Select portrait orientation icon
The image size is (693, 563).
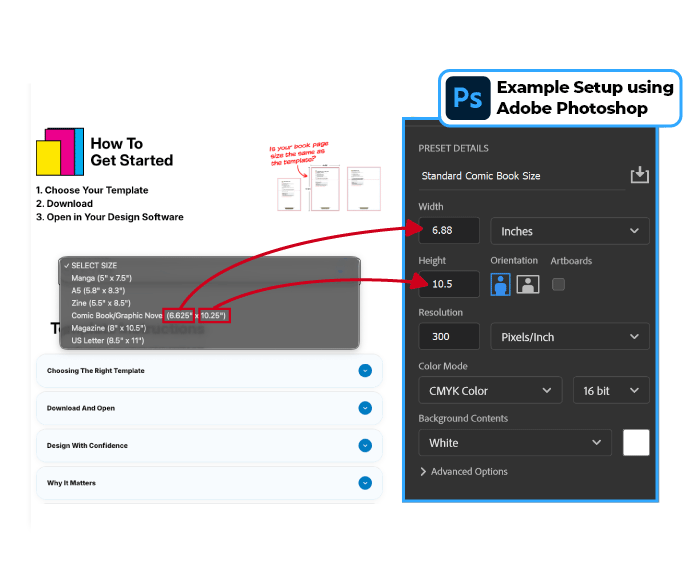click(x=501, y=284)
